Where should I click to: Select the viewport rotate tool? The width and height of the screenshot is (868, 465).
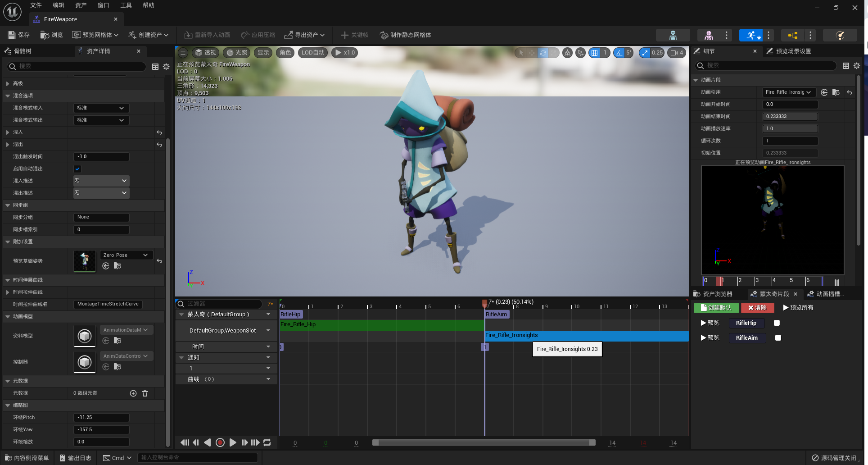(543, 53)
